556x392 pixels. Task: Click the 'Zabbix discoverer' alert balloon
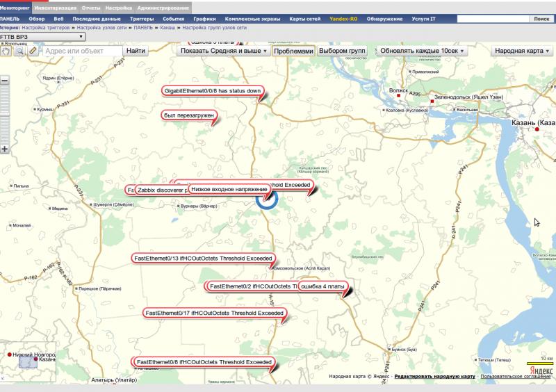[161, 190]
